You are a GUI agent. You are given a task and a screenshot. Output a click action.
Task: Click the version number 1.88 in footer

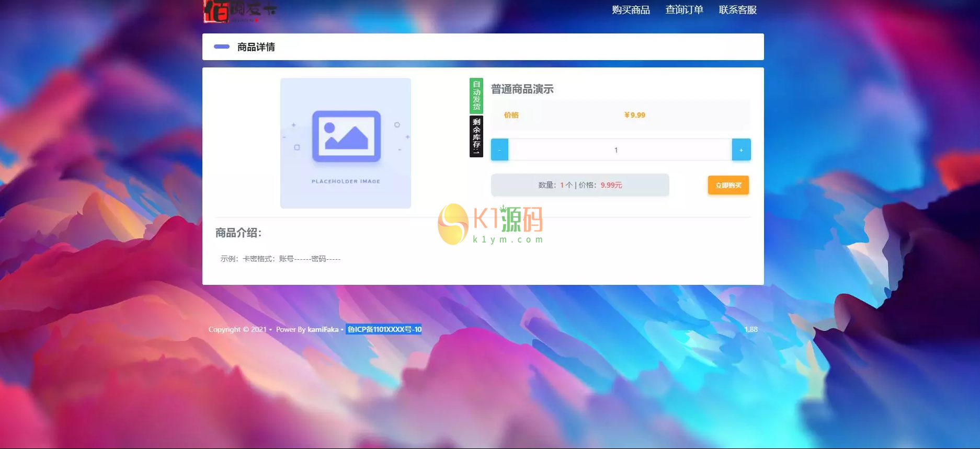751,329
